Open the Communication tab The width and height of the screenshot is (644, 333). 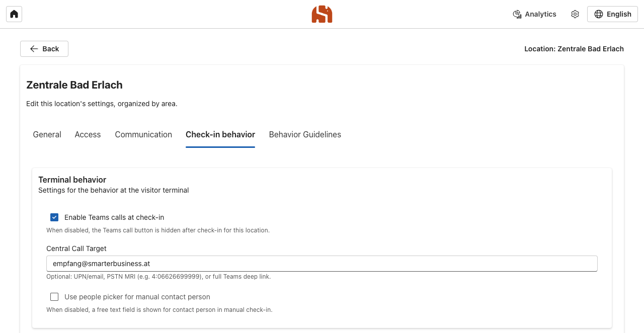coord(143,134)
